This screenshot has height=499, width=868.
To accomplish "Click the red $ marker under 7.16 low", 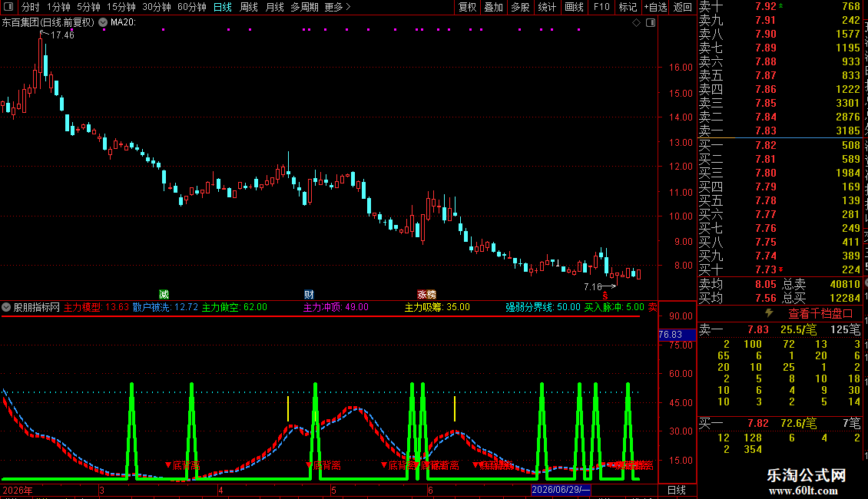I will [x=605, y=296].
